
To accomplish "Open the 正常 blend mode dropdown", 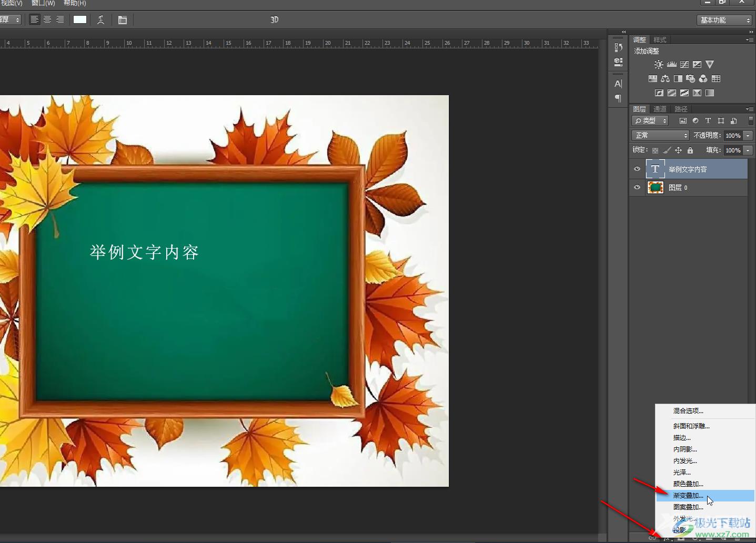I will pos(660,136).
